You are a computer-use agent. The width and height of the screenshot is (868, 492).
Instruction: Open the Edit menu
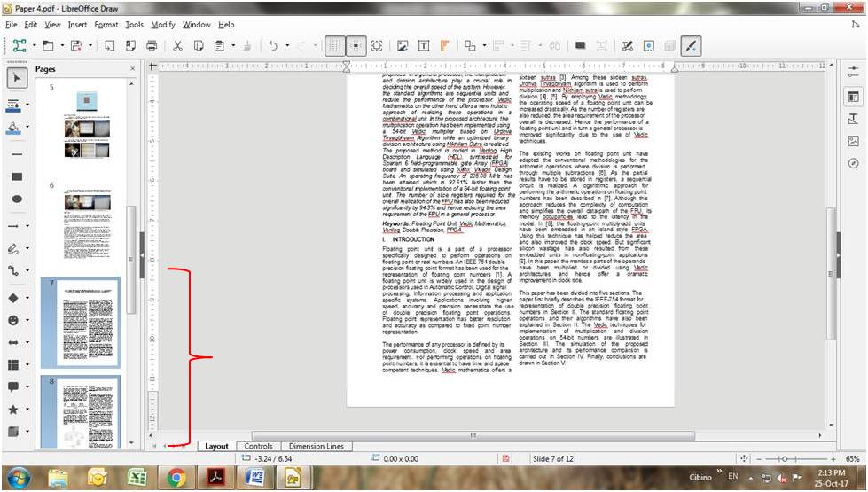click(x=31, y=25)
